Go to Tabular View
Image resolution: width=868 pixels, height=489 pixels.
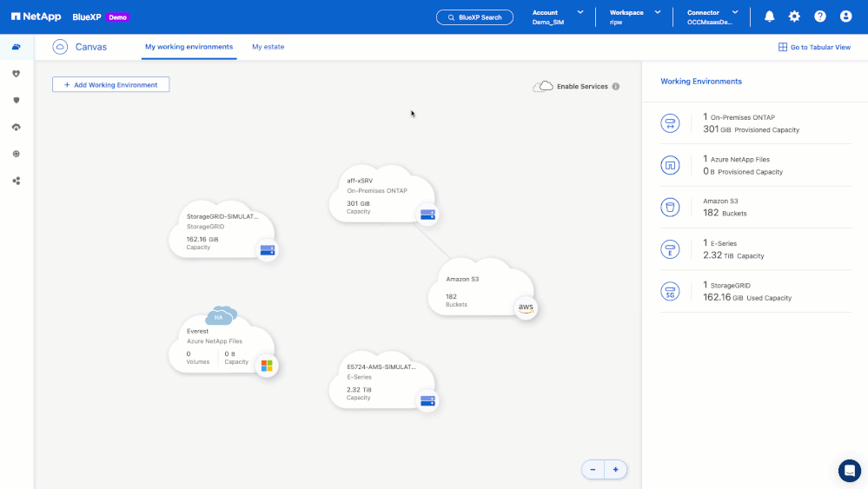(814, 47)
